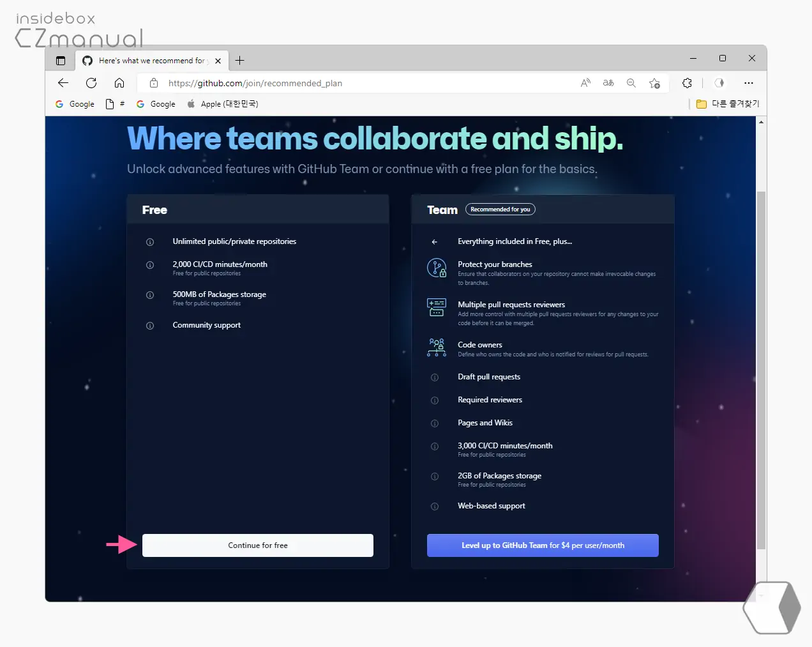Reload the page with the refresh icon
Image resolution: width=812 pixels, height=647 pixels.
click(x=91, y=83)
